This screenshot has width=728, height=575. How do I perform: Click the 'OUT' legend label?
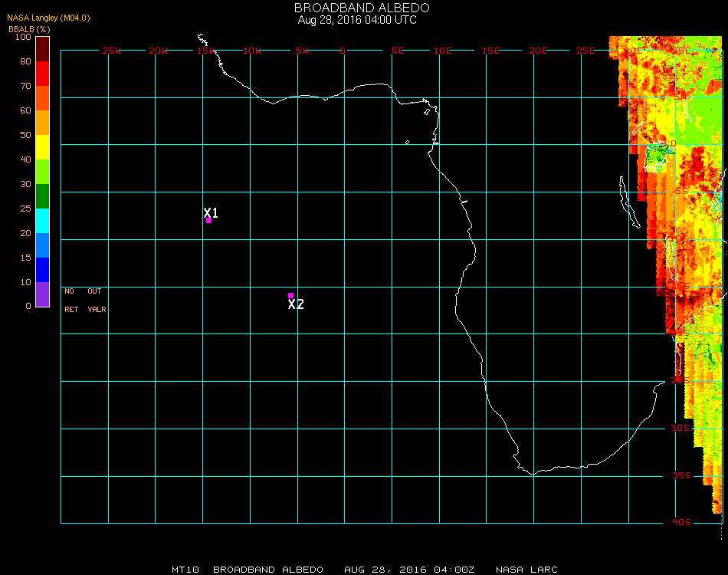[94, 291]
